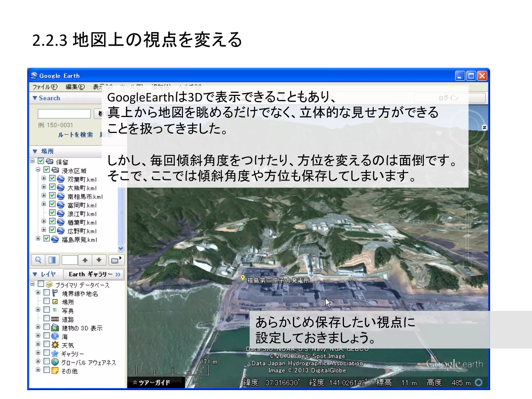Expand the 福島原発.kml tree node
532x399 pixels.
click(x=38, y=238)
